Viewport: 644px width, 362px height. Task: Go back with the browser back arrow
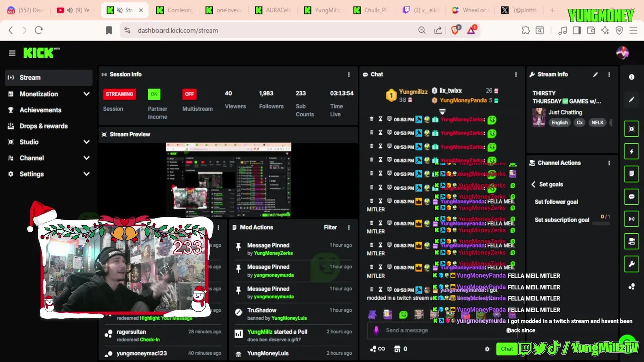(x=11, y=30)
